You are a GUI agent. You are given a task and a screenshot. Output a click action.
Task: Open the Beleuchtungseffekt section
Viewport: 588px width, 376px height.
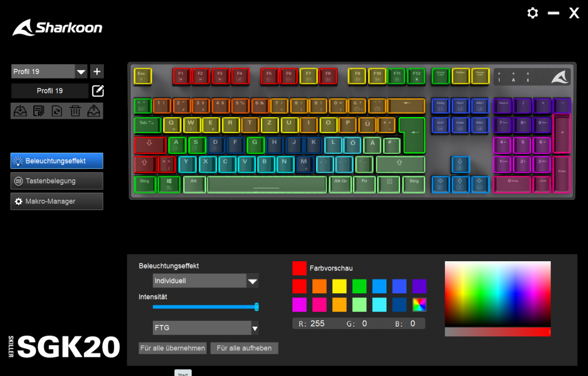point(57,161)
